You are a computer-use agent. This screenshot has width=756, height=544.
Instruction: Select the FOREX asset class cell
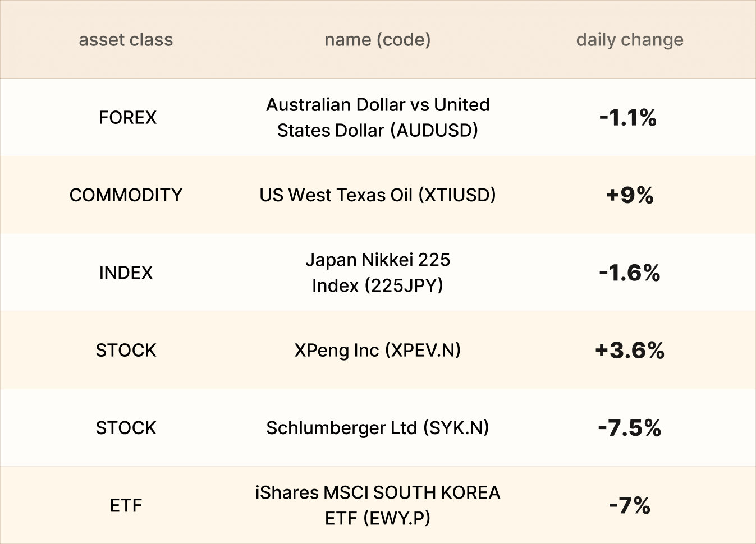click(x=127, y=118)
